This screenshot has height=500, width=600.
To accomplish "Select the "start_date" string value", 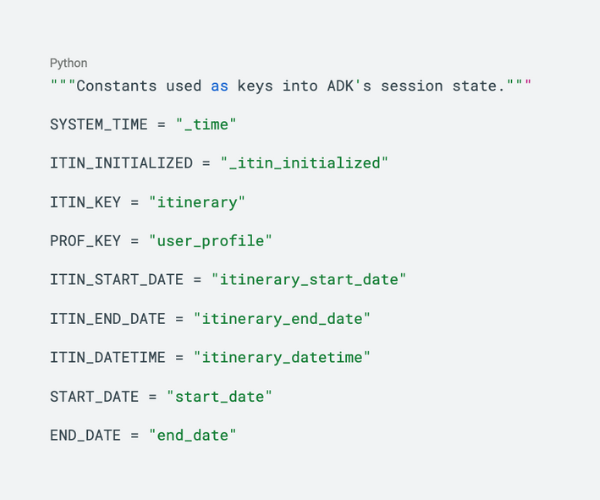I will click(219, 396).
